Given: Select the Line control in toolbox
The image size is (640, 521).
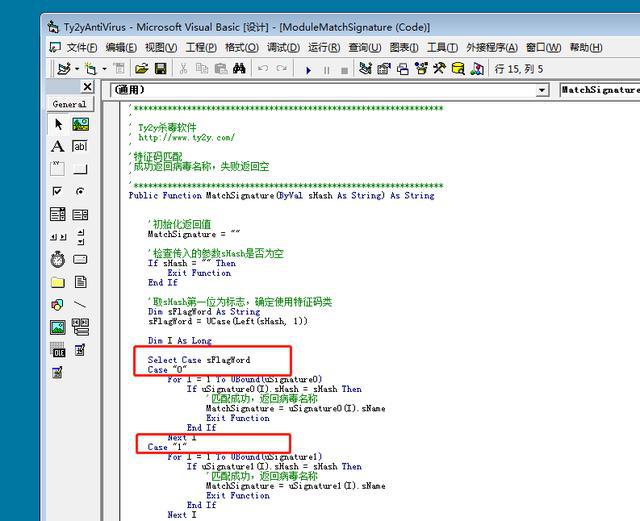Looking at the screenshot, I should pos(80,305).
